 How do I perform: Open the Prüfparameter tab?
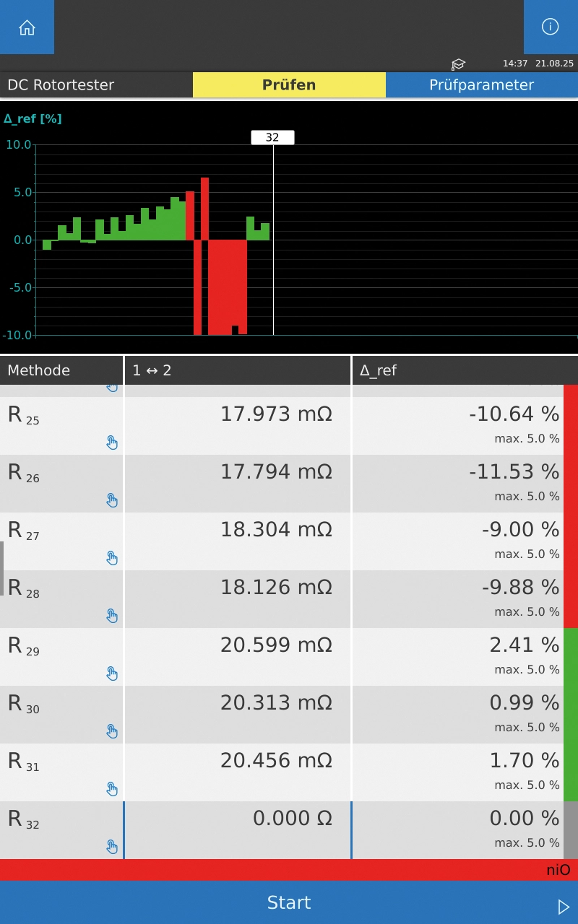coord(481,85)
